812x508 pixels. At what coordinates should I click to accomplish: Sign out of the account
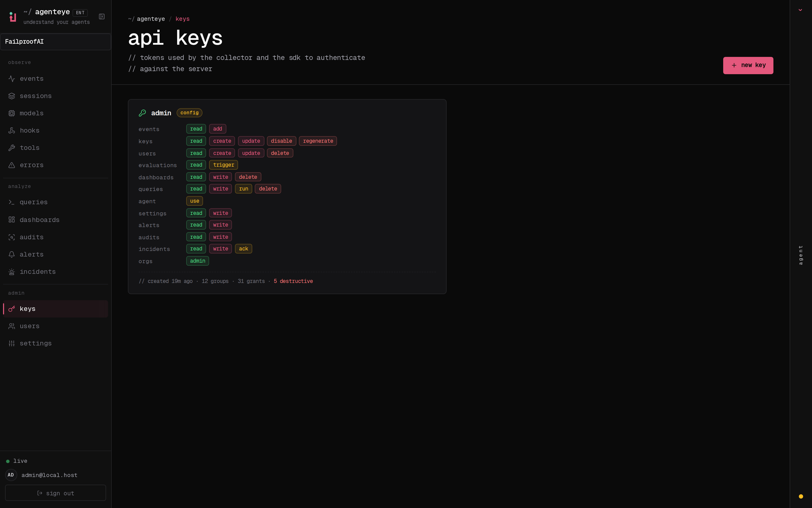tap(55, 493)
